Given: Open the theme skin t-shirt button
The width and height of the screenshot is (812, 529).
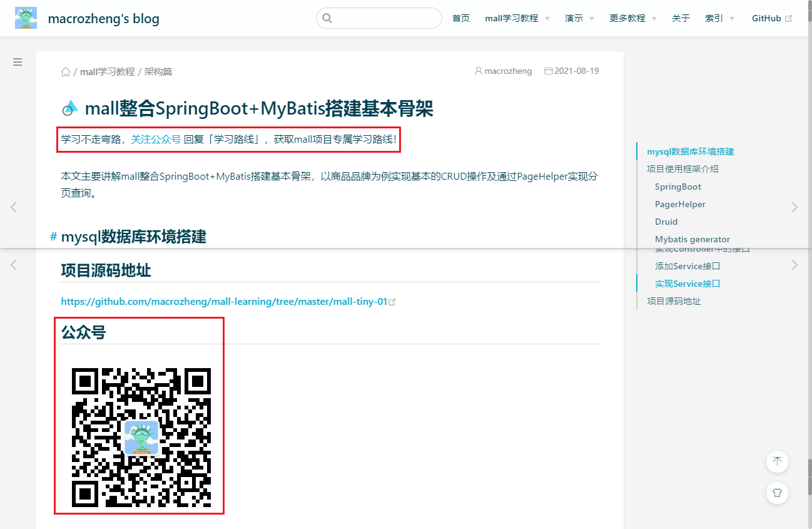Looking at the screenshot, I should coord(777,493).
